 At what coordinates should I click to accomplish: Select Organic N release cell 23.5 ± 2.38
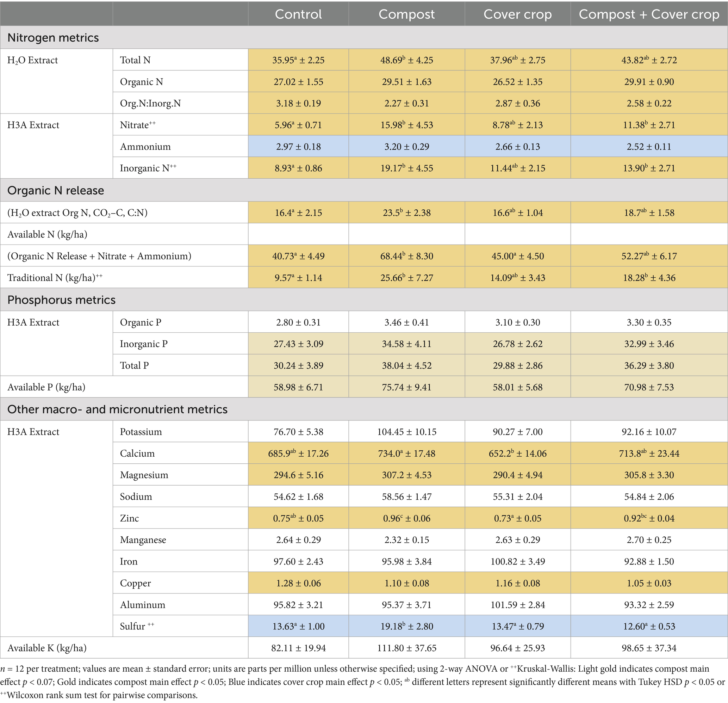point(406,212)
